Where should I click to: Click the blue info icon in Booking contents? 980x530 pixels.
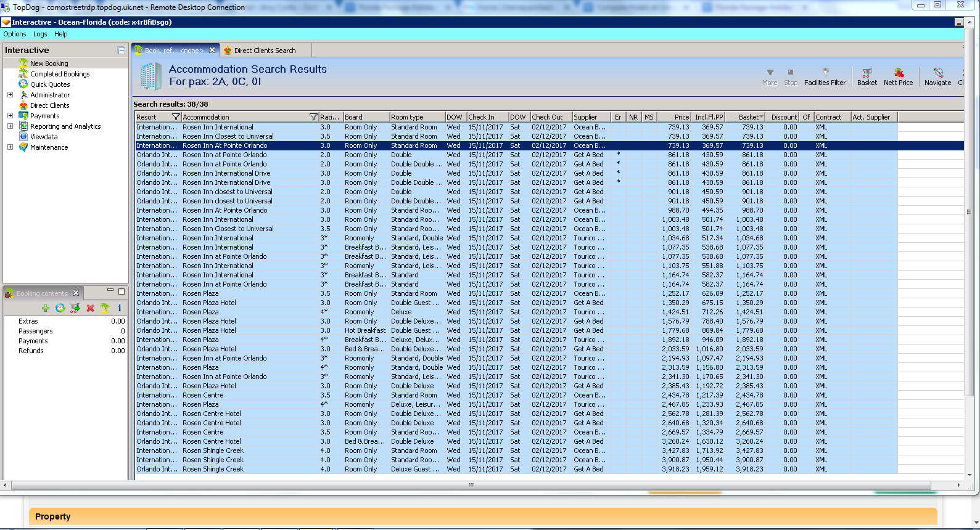click(120, 308)
